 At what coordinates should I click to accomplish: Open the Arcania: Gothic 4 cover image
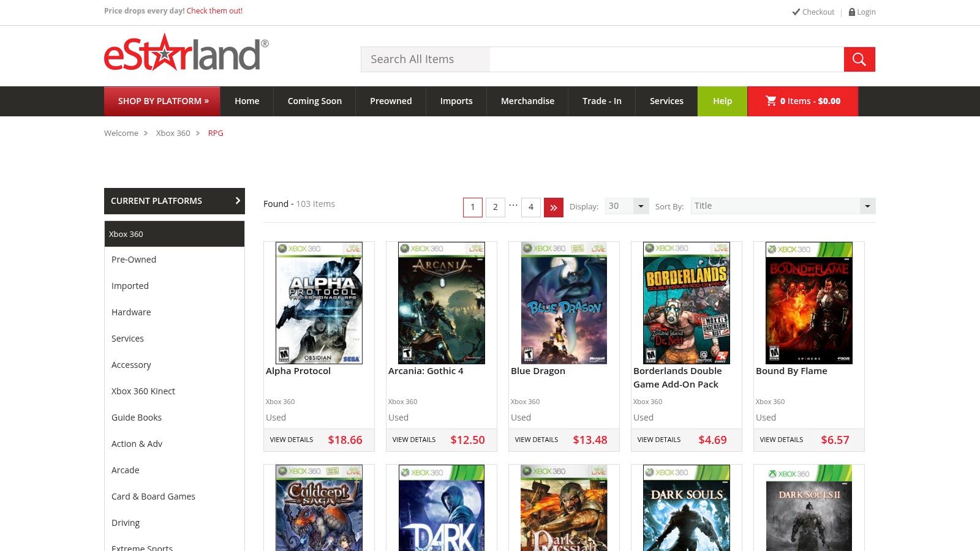pyautogui.click(x=442, y=303)
